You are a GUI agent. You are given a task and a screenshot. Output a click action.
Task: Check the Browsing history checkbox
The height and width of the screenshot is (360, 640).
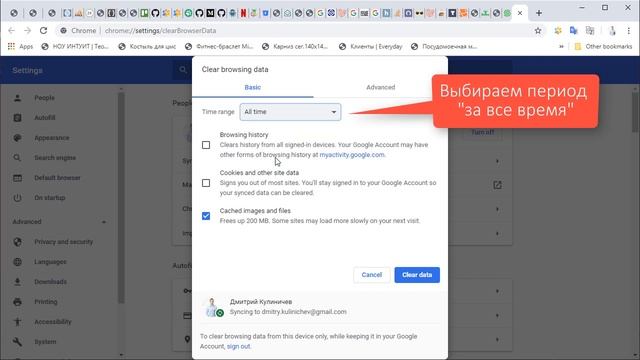pyautogui.click(x=206, y=145)
